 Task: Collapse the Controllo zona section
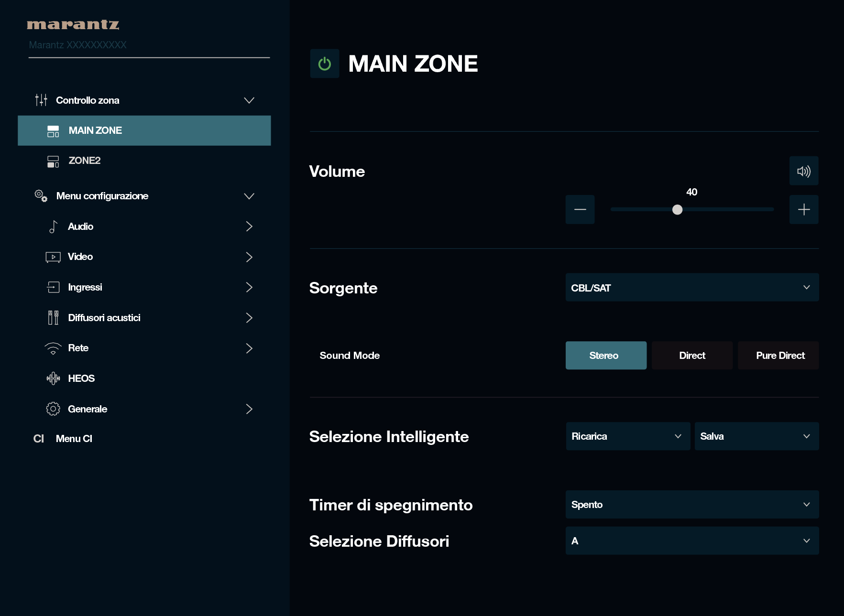pos(249,100)
